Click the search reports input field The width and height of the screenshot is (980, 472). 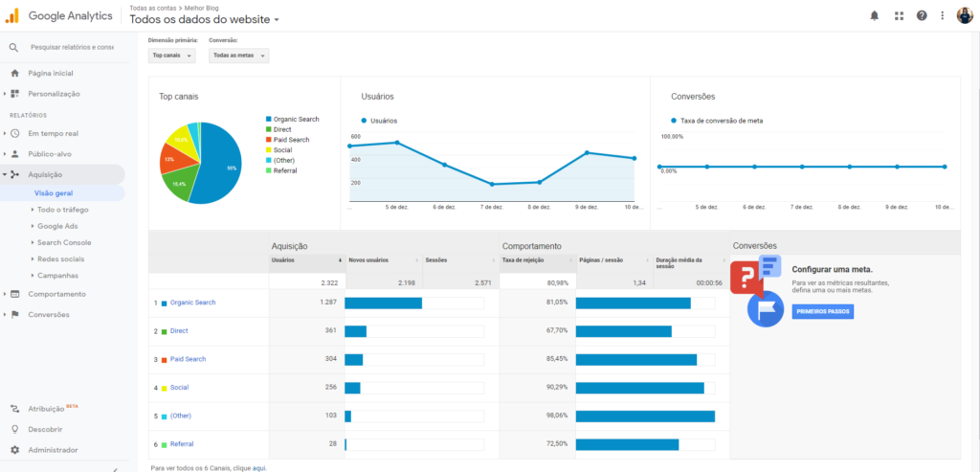(x=72, y=48)
